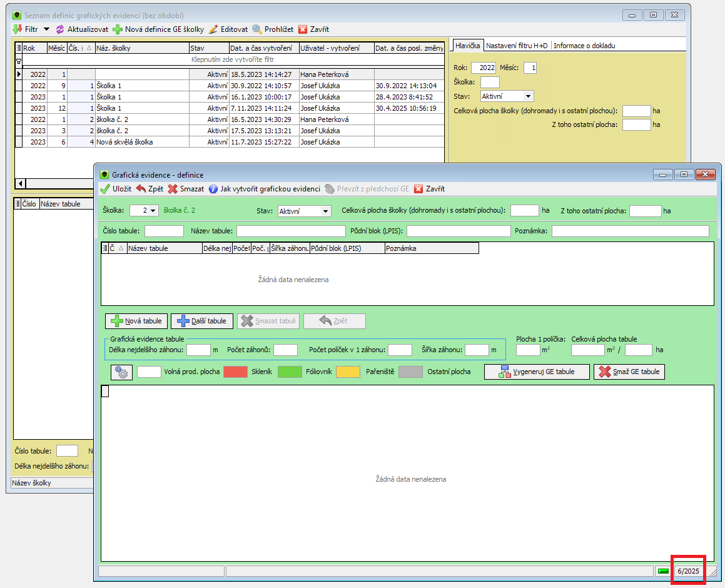Select the Nová skvělá školka row

[x=230, y=142]
